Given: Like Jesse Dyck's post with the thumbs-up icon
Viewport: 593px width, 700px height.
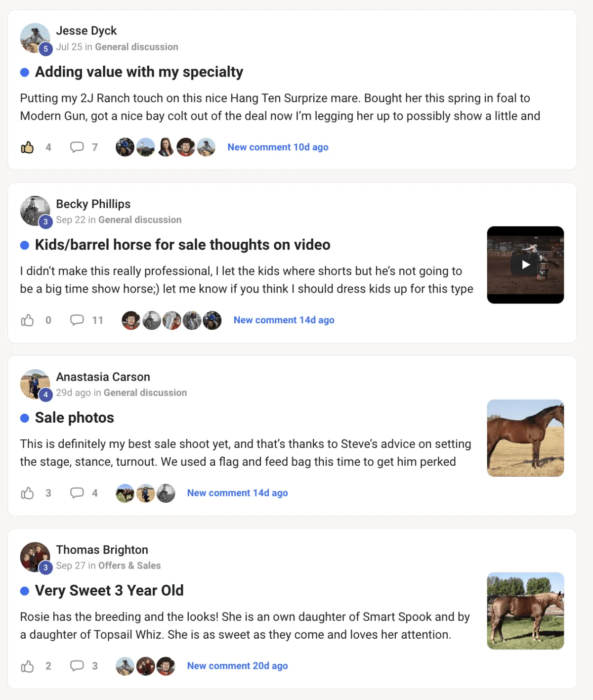Looking at the screenshot, I should click(28, 147).
